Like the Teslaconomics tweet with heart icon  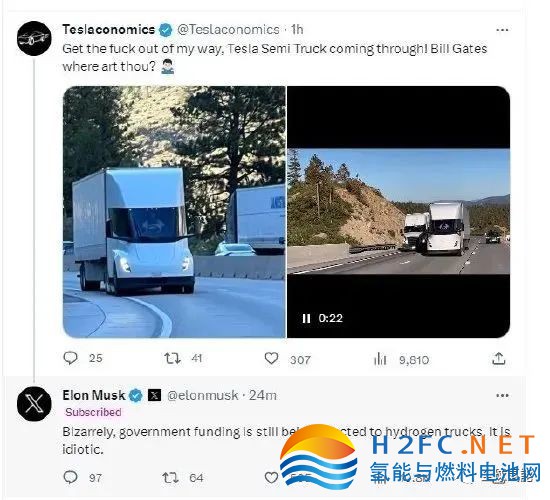coord(271,359)
